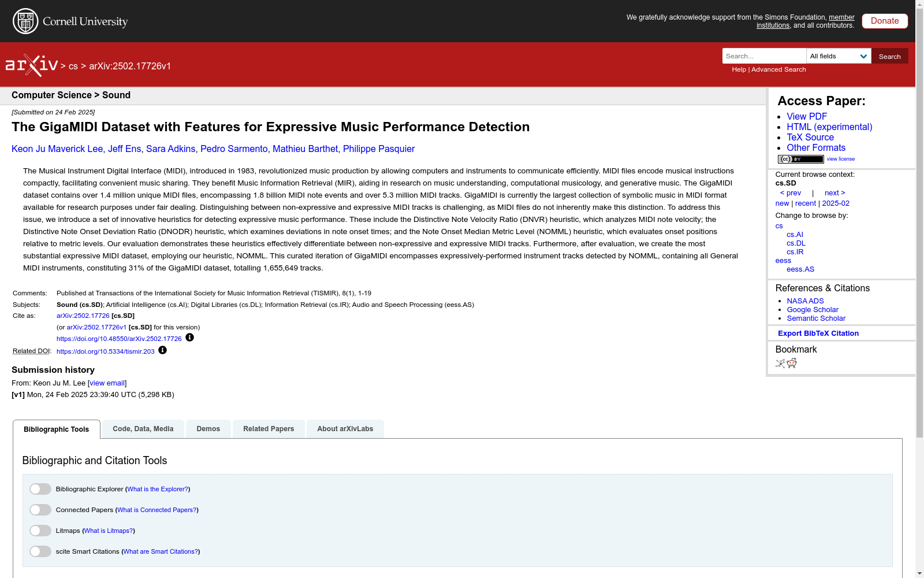Image resolution: width=924 pixels, height=578 pixels.
Task: Open author Jeff Ens
Action: (x=124, y=149)
